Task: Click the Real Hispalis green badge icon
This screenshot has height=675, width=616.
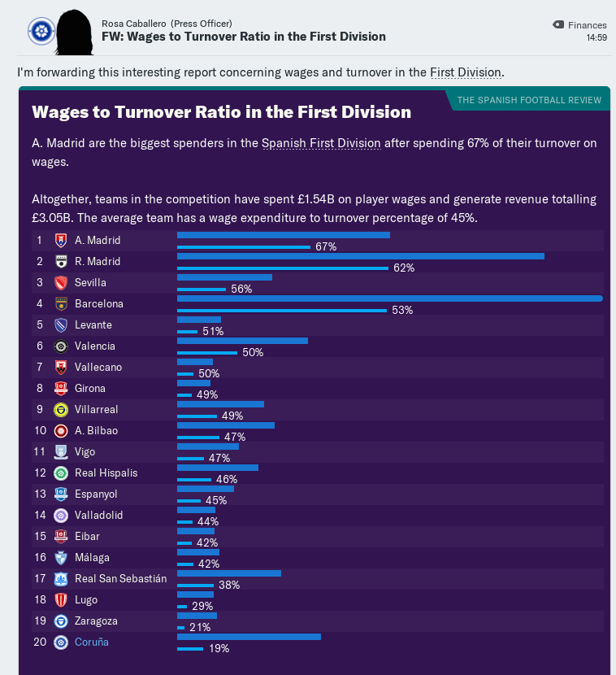Action: [x=60, y=473]
